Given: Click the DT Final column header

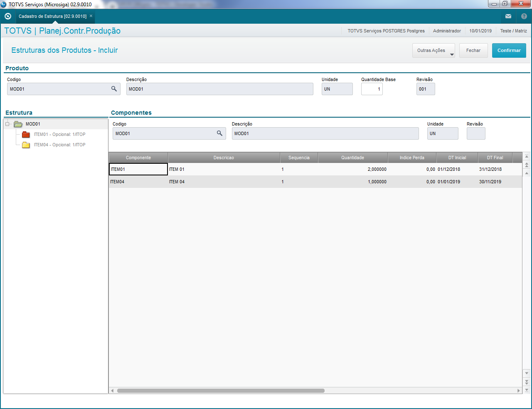Looking at the screenshot, I should [495, 158].
